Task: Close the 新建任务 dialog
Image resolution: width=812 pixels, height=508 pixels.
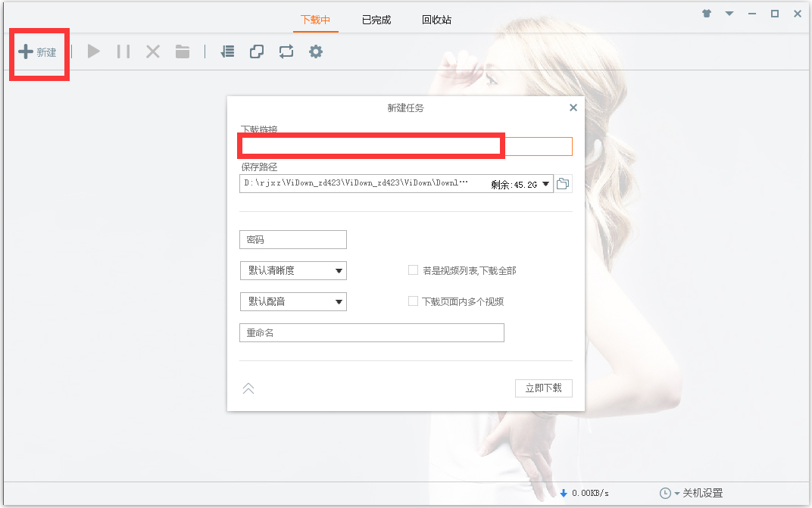Action: (x=573, y=108)
